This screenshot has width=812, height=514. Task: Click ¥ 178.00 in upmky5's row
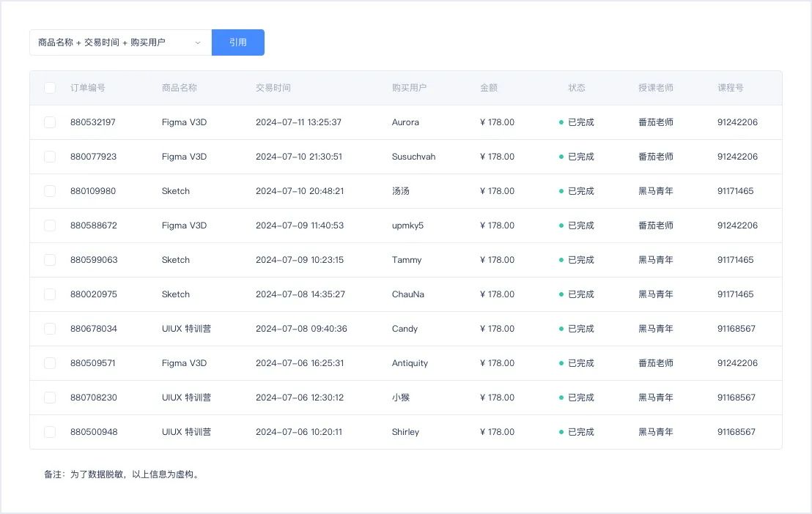tap(497, 226)
